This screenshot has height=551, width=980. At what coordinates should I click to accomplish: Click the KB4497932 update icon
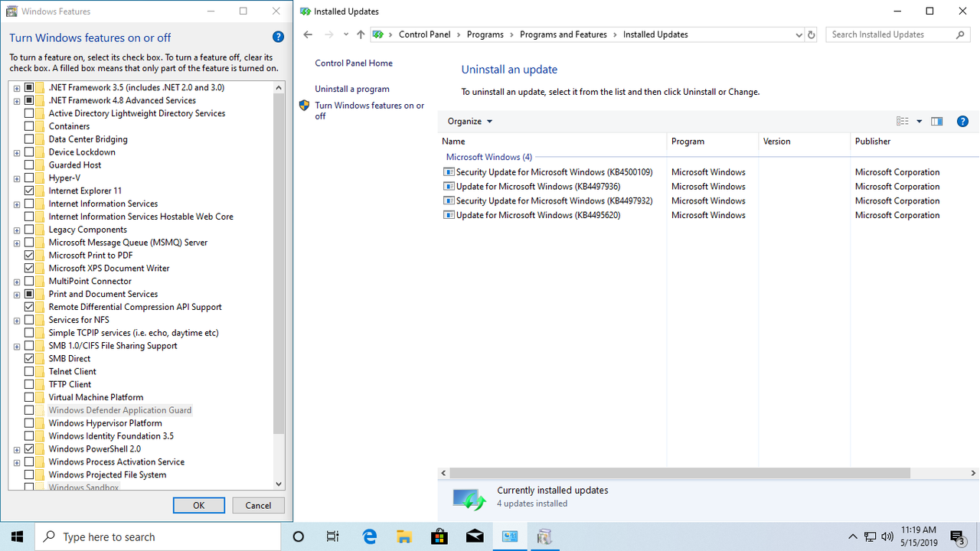pos(449,201)
